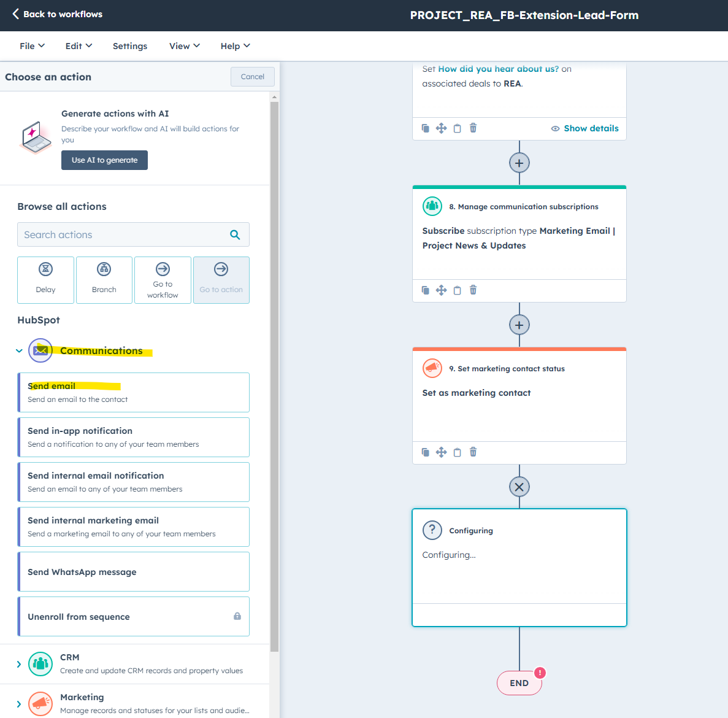
Task: Expand the Marketing category
Action: tap(19, 704)
